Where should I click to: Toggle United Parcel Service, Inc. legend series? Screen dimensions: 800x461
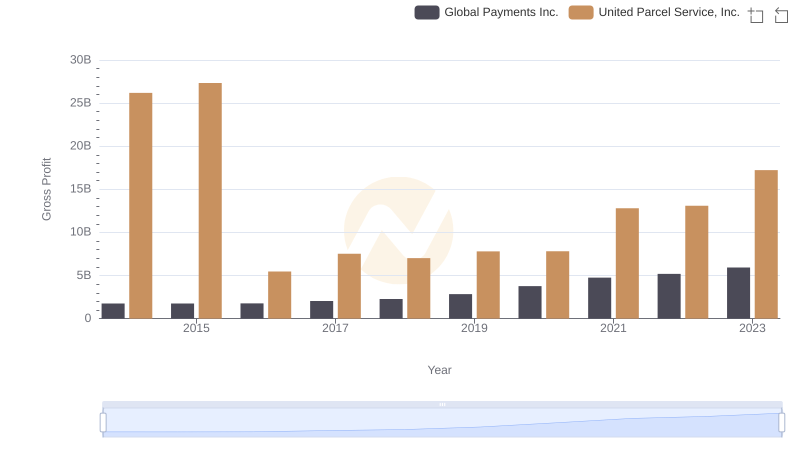(654, 12)
